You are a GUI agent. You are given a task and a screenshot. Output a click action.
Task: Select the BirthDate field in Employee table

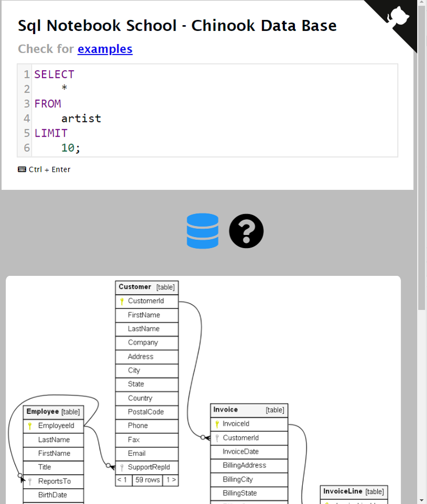tap(53, 495)
